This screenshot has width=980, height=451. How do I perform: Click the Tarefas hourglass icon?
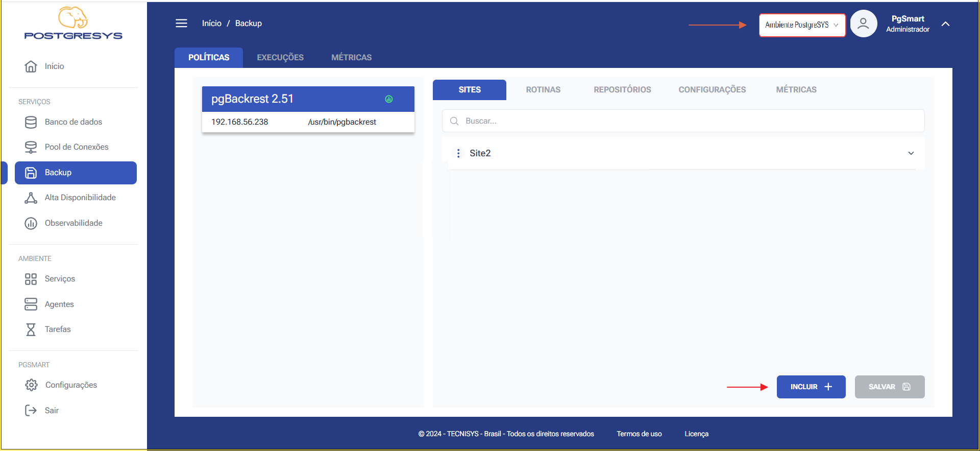coord(31,329)
